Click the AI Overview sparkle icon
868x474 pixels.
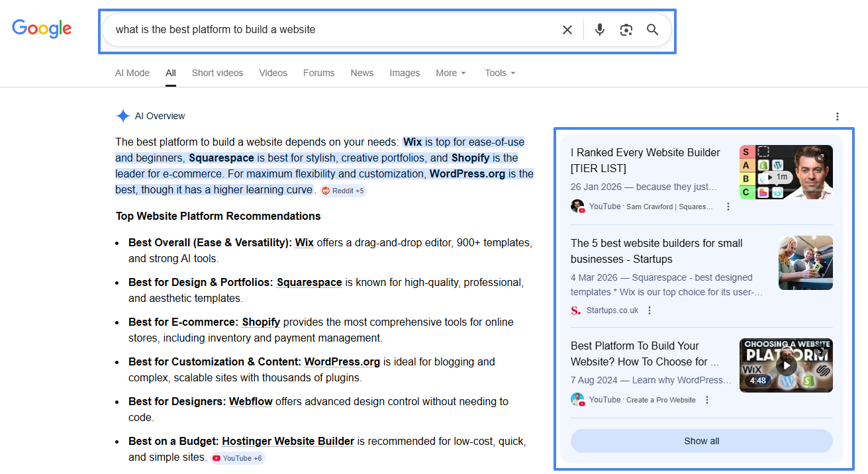click(x=123, y=115)
